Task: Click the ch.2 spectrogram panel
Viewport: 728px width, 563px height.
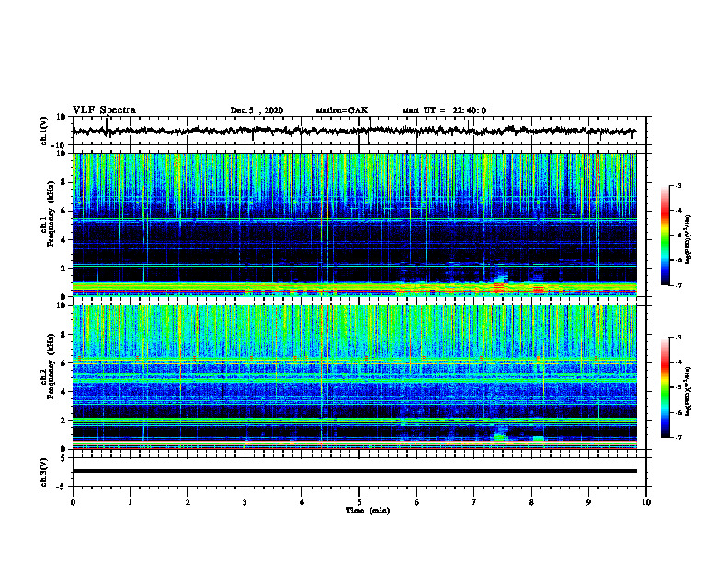Action: coord(354,377)
